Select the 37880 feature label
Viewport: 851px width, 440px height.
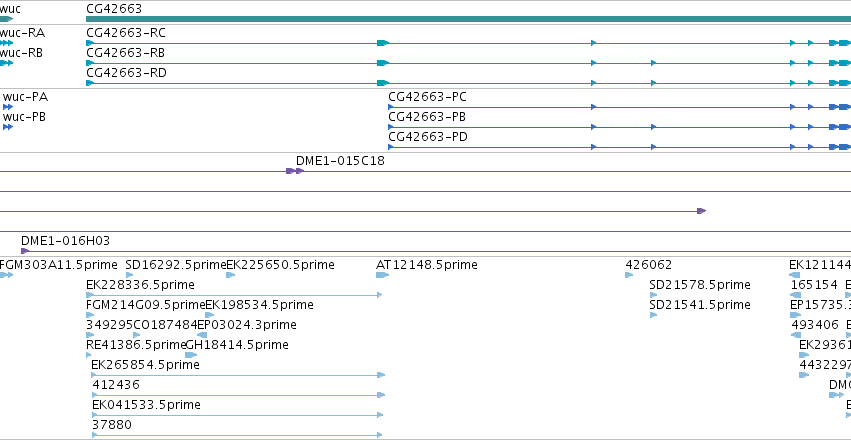pyautogui.click(x=112, y=425)
